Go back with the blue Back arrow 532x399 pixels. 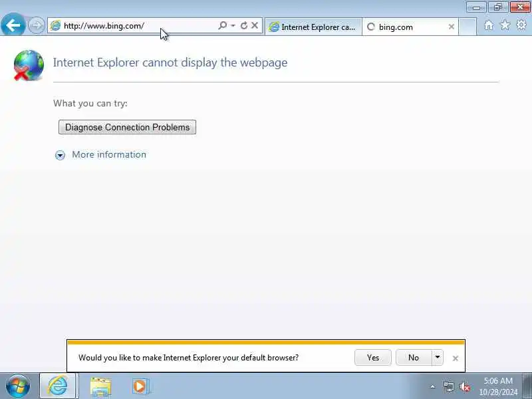(13, 25)
